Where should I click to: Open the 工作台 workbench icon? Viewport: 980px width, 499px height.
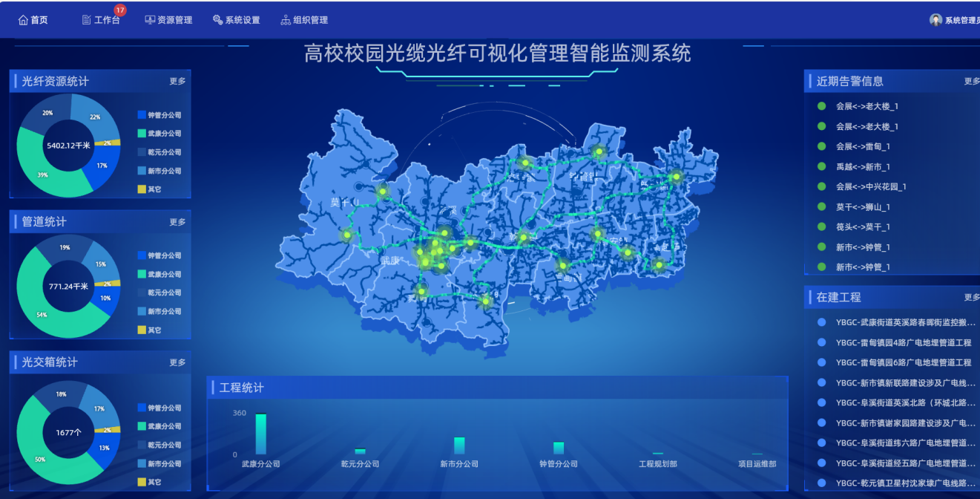pyautogui.click(x=87, y=20)
